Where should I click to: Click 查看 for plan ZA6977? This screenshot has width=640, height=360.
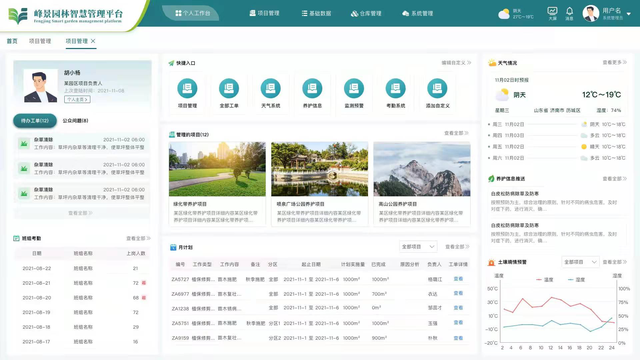pos(458,293)
